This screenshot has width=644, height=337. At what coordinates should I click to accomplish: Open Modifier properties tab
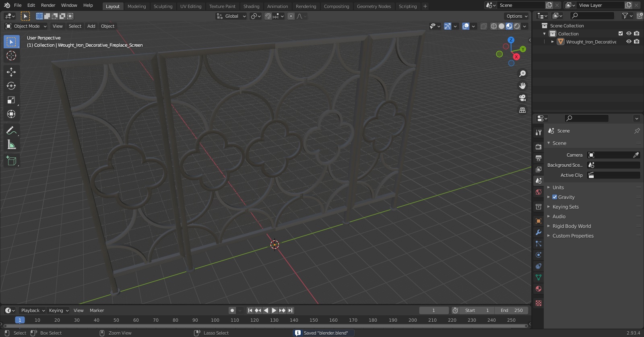(538, 232)
